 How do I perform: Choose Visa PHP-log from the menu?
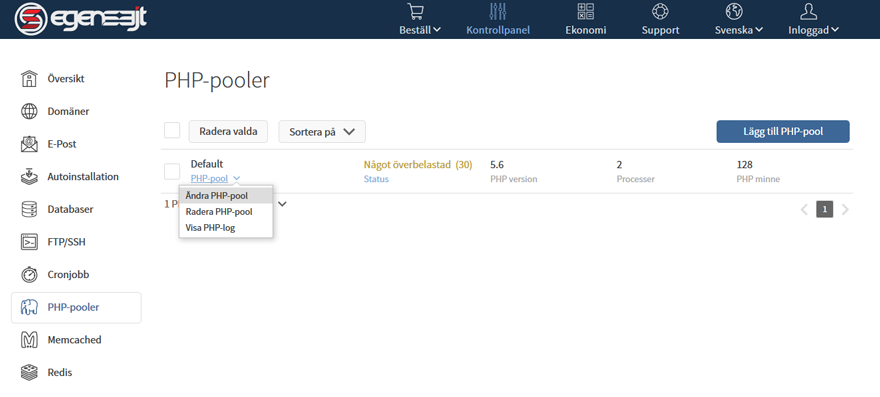click(x=226, y=227)
